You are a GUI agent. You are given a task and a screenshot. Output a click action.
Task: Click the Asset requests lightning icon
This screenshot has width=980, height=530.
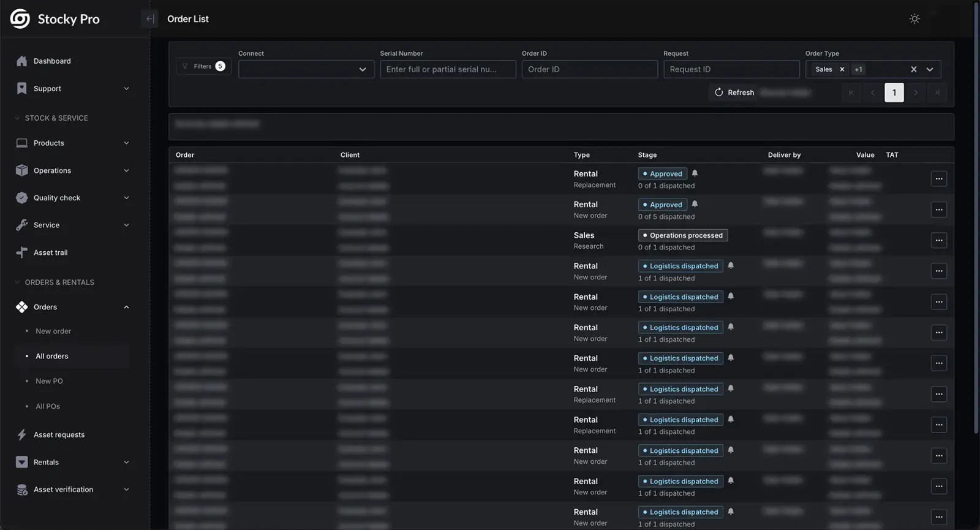(22, 435)
